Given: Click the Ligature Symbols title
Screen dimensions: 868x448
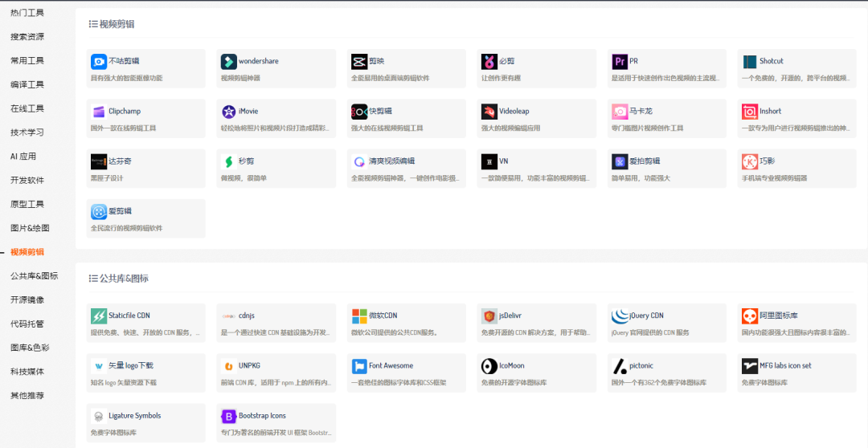Looking at the screenshot, I should coord(134,415).
